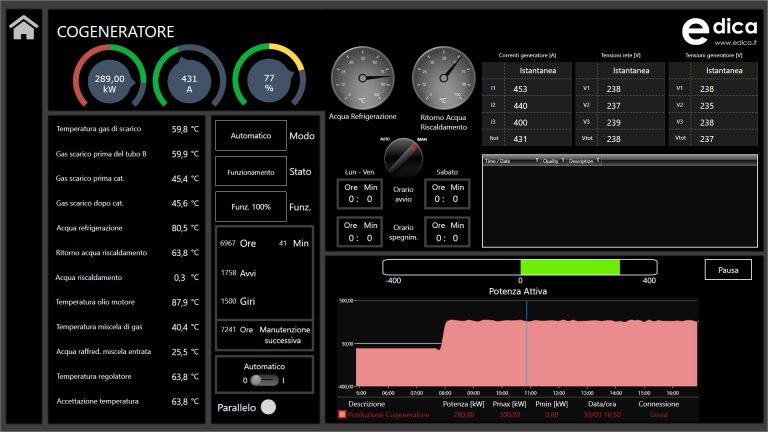Click the Correnti generatore [A] table heading
Screen dimensions: 768x432
[x=527, y=55]
